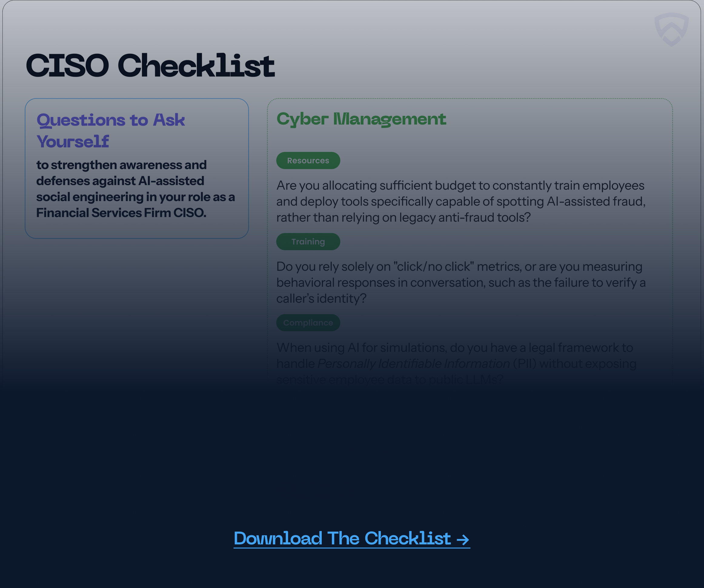Click the Download The Checklist link
This screenshot has width=704, height=588.
coord(342,538)
